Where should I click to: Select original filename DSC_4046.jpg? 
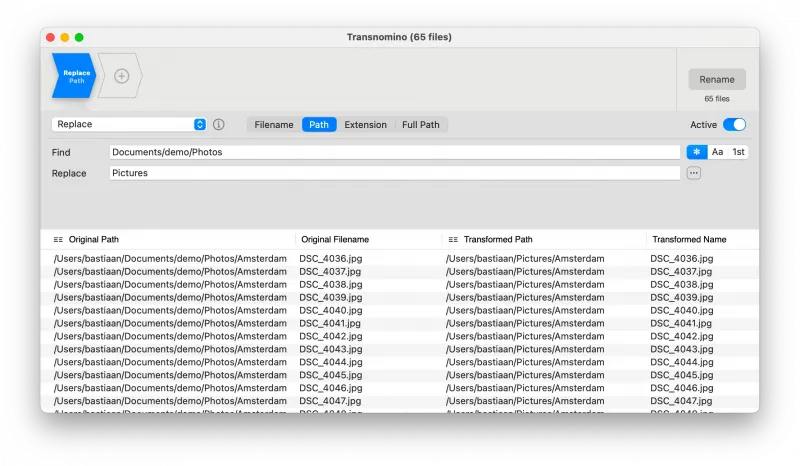click(331, 388)
